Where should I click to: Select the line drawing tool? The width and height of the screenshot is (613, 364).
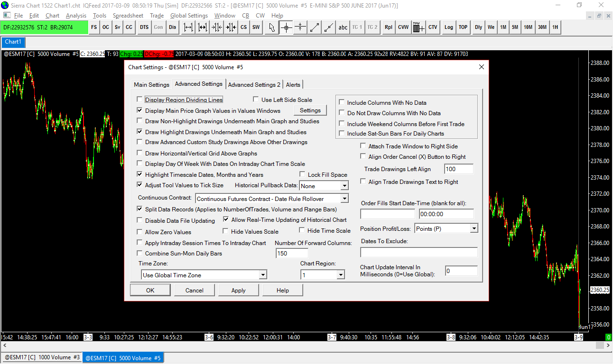[x=314, y=27]
